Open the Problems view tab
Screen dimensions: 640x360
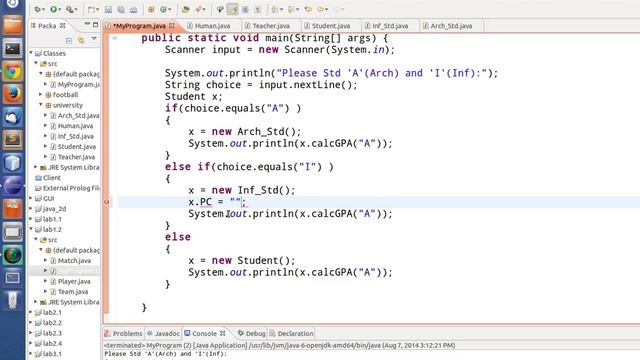[123, 333]
